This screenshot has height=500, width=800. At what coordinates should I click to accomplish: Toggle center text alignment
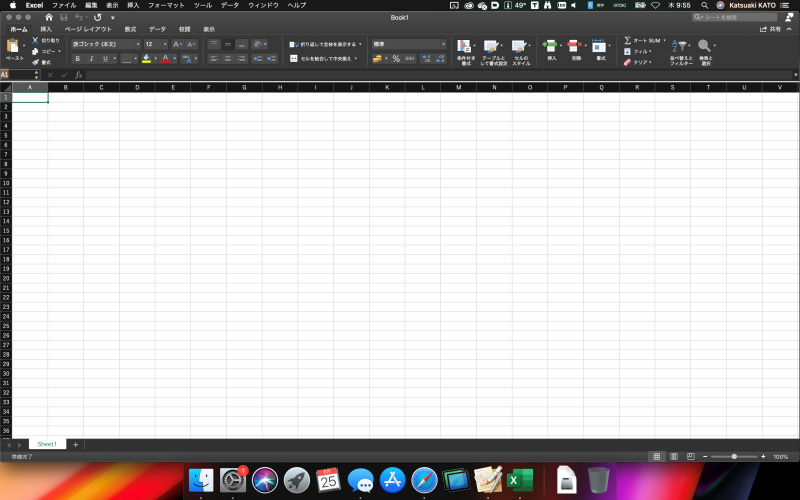point(228,59)
